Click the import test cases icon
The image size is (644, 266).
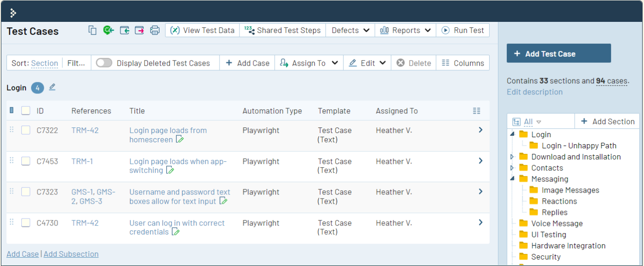(124, 30)
